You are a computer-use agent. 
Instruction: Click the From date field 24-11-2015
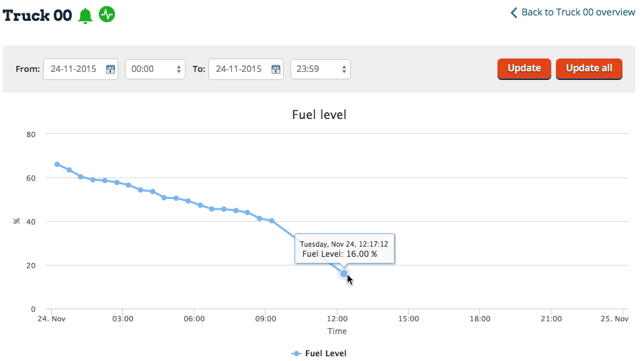click(x=74, y=69)
